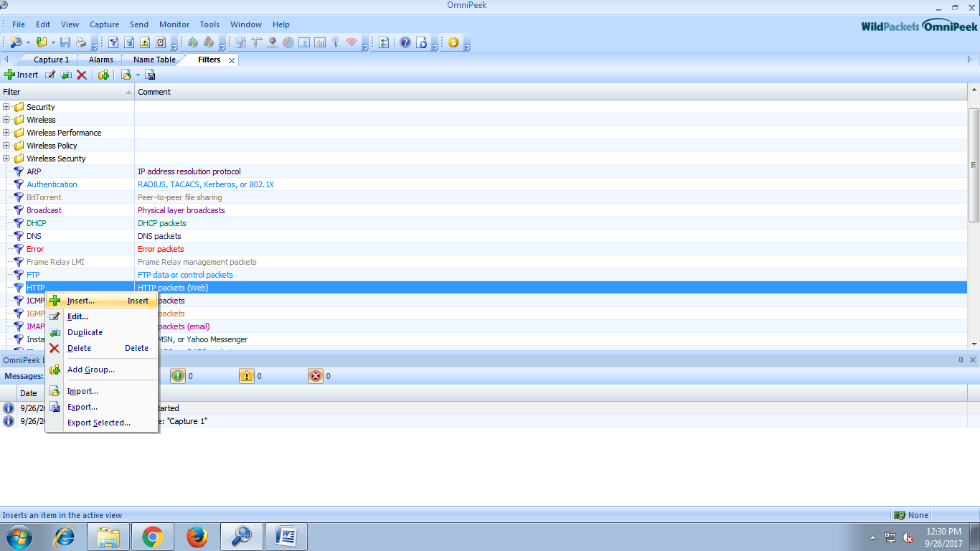
Task: Click the filter list vertical scrollbar
Action: tap(974, 165)
